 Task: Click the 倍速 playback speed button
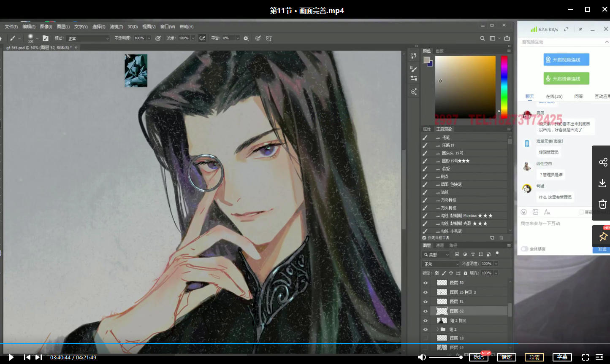pyautogui.click(x=507, y=357)
